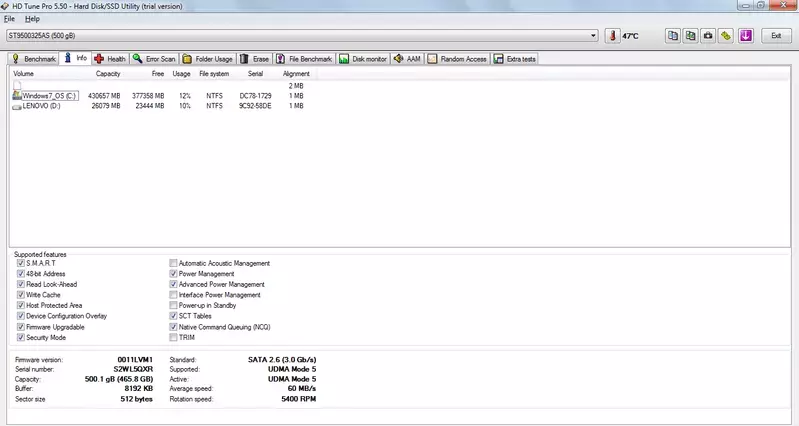Image resolution: width=799 pixels, height=426 pixels.
Task: Click the Free column header
Action: [x=158, y=74]
